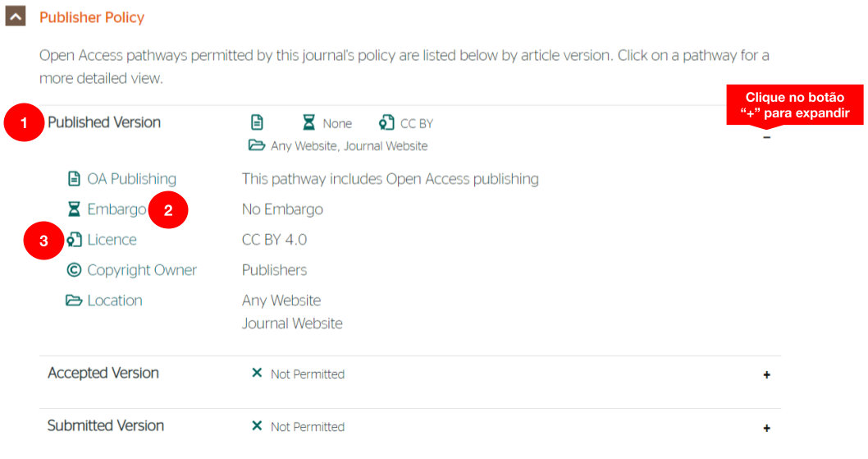Click the X icon in Accepted Version row
Image resolution: width=868 pixels, height=459 pixels.
[x=257, y=374]
